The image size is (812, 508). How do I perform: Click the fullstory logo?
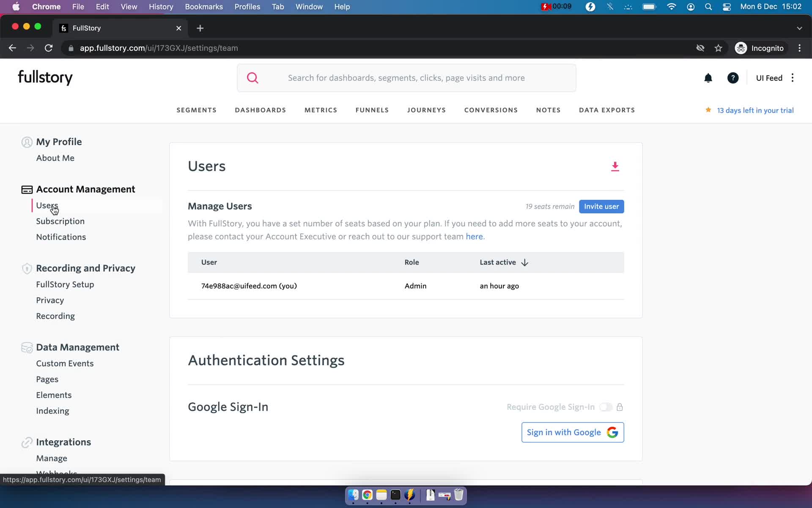point(45,77)
